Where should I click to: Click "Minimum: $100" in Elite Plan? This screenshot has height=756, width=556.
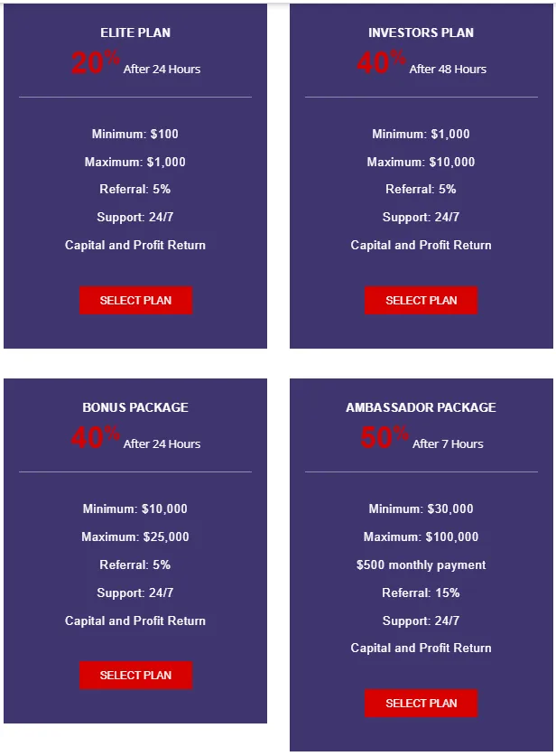135,135
